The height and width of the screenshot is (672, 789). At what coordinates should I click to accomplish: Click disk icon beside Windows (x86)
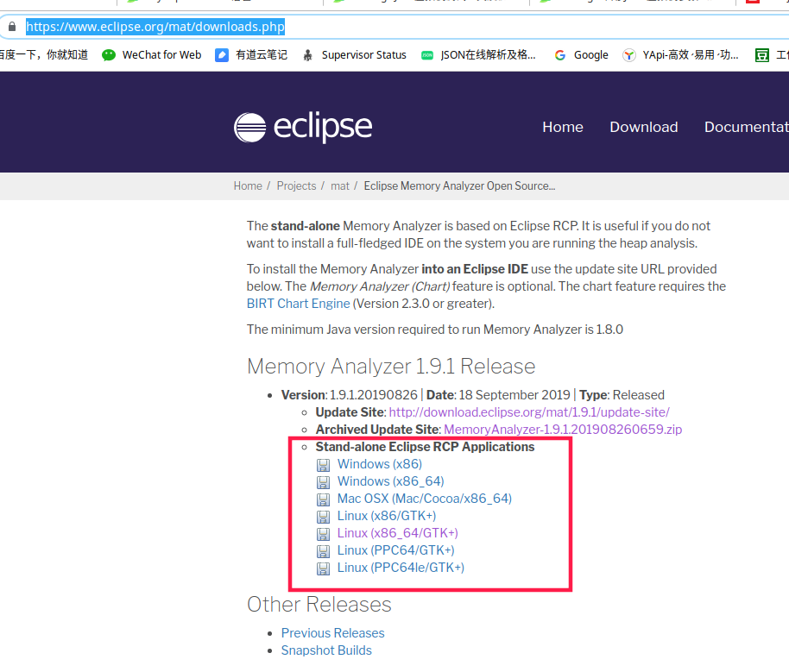(x=323, y=465)
